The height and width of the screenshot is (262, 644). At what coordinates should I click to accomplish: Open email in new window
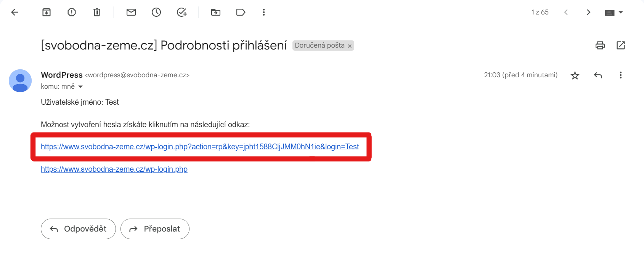tap(621, 45)
